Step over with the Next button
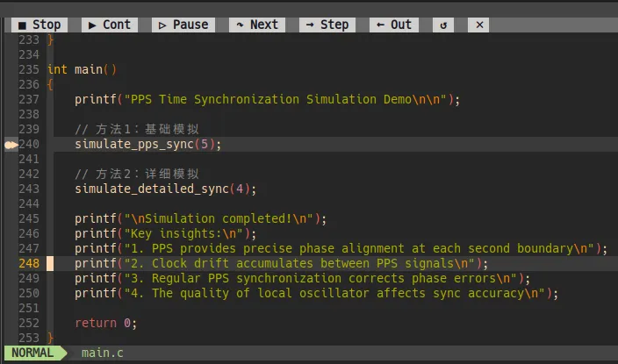Screen dimensions: 618x364 click(x=257, y=25)
